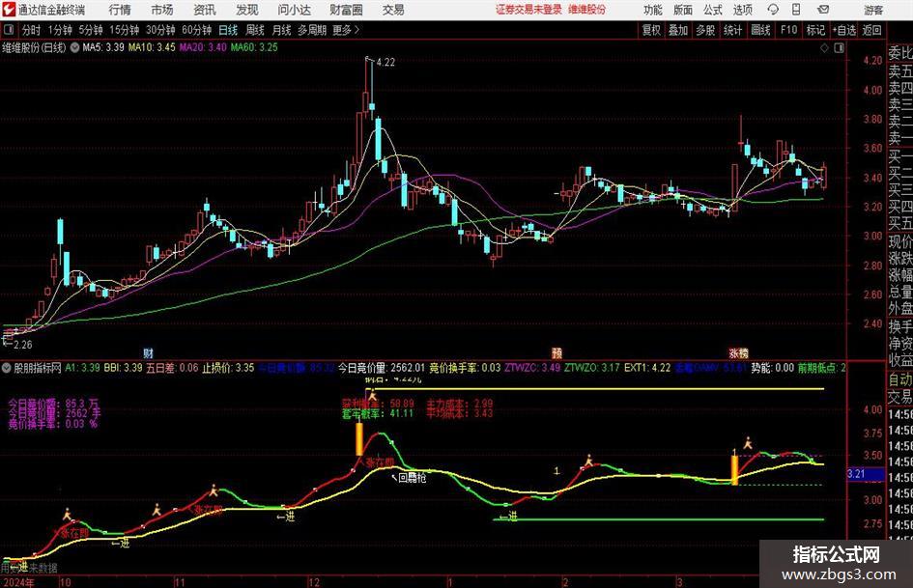Click the 预 marker on the chart
Image resolution: width=913 pixels, height=588 pixels.
557,352
